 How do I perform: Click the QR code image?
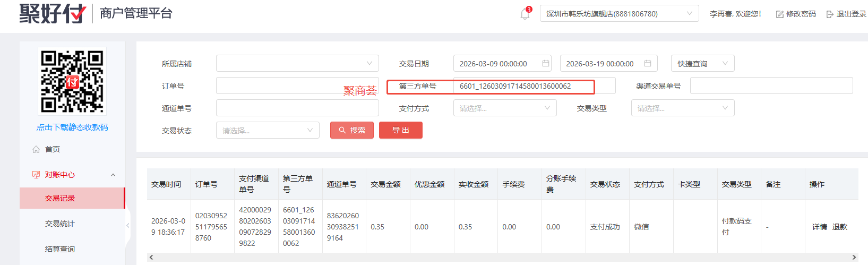(72, 81)
